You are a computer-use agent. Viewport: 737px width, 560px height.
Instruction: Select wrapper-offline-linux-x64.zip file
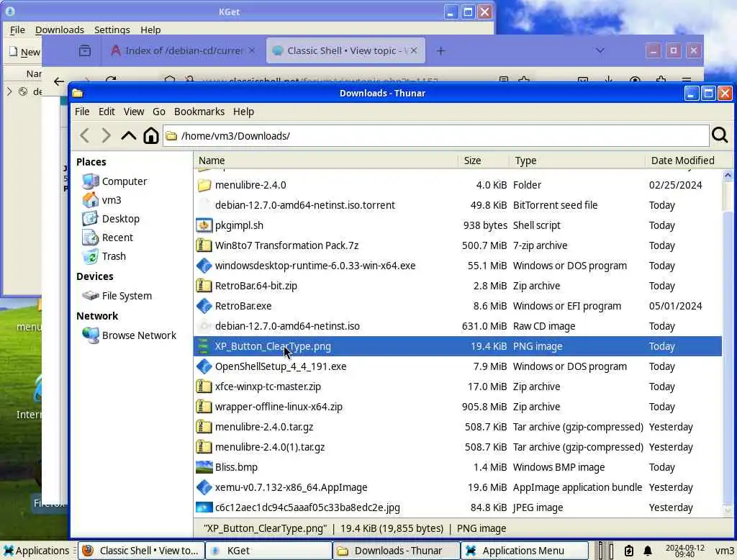point(457,407)
